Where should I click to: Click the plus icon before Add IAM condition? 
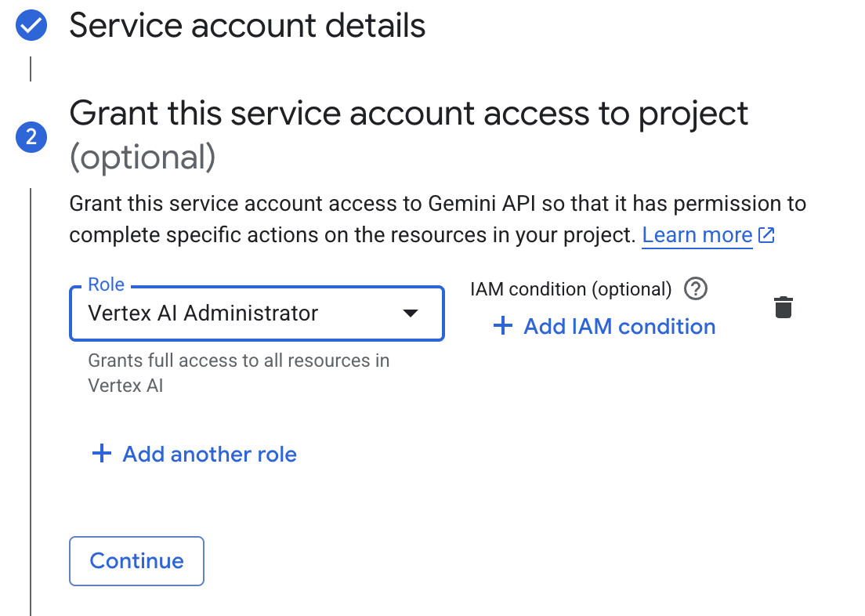(x=502, y=326)
